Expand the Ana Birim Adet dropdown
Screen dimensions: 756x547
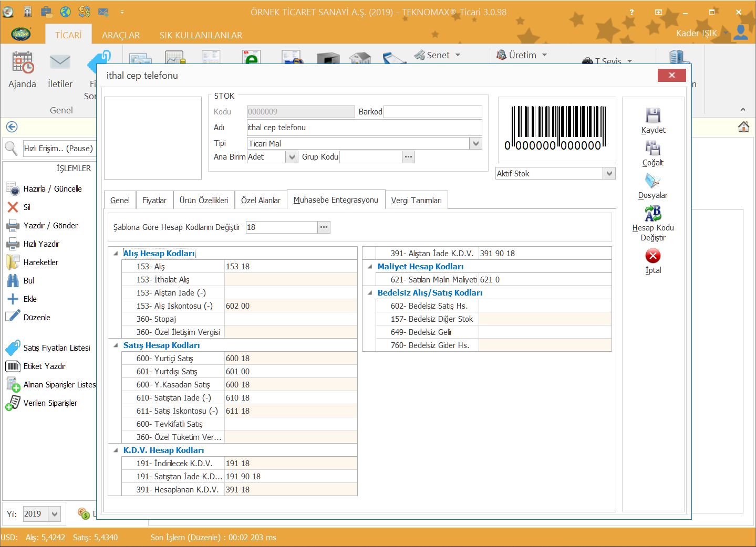click(292, 157)
